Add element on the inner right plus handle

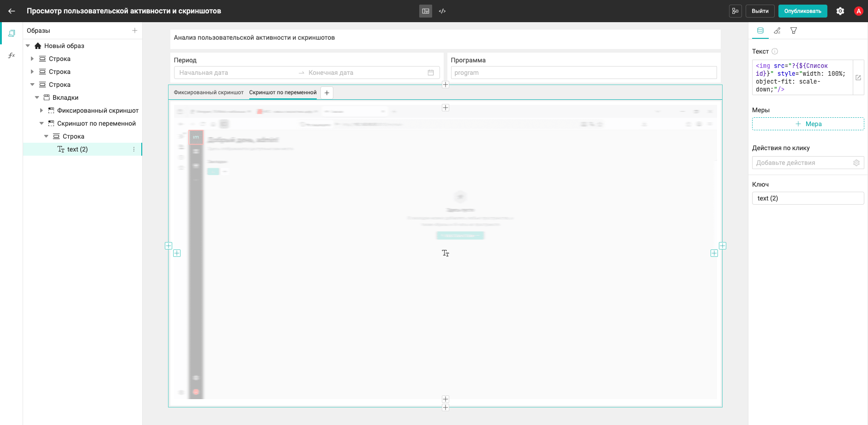[714, 253]
